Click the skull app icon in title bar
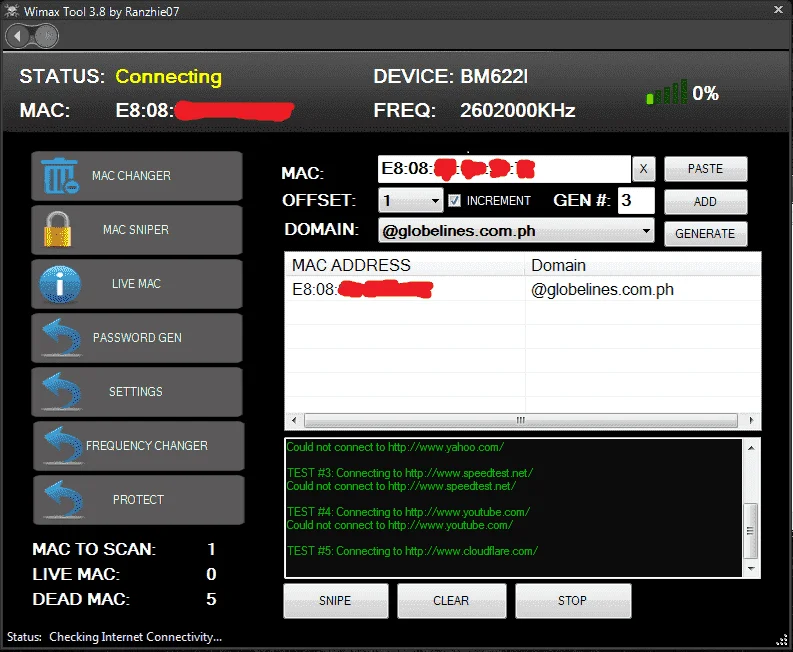Viewport: 793px width, 652px height. click(x=11, y=11)
